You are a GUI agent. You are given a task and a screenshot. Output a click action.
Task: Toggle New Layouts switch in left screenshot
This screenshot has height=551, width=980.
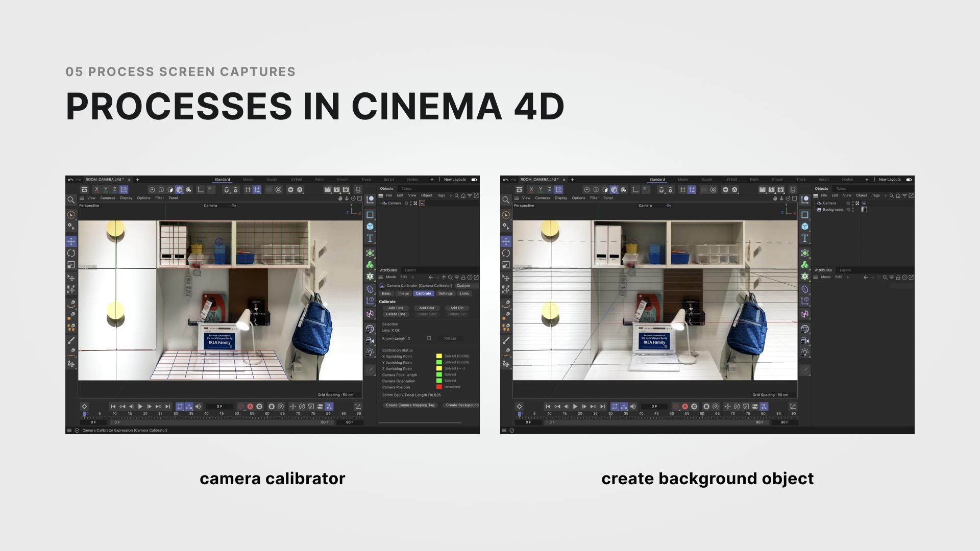[474, 180]
